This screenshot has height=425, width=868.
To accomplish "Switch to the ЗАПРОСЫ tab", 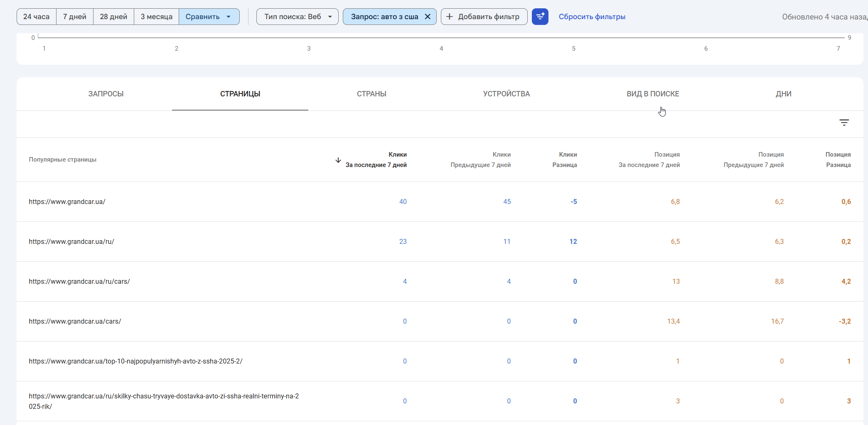I will pyautogui.click(x=106, y=94).
